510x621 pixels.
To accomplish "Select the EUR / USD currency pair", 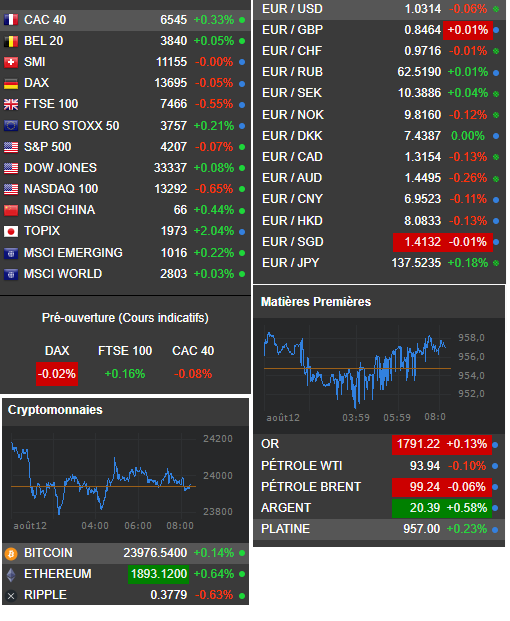I will pyautogui.click(x=379, y=9).
